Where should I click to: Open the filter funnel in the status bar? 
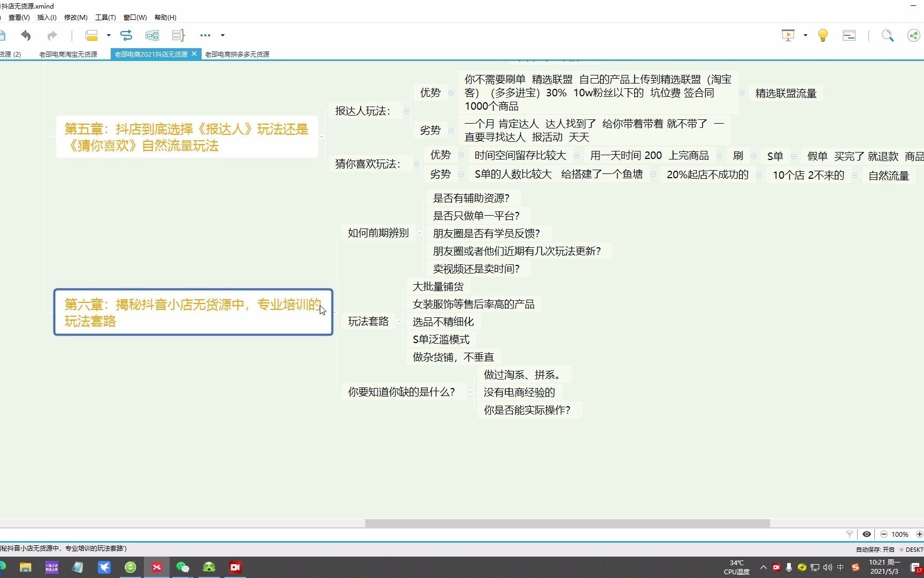pyautogui.click(x=850, y=534)
